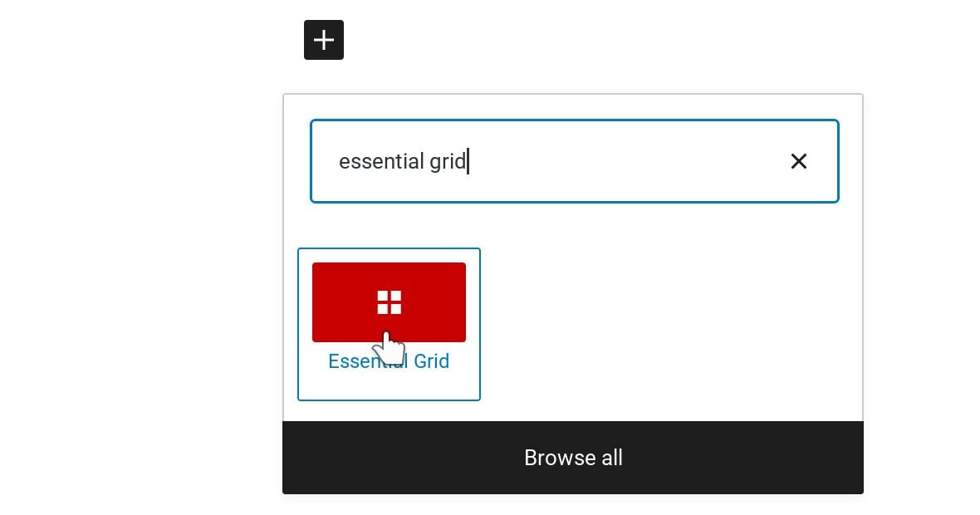Open all blocks from the dark bottom bar
980x515 pixels.
(x=573, y=458)
